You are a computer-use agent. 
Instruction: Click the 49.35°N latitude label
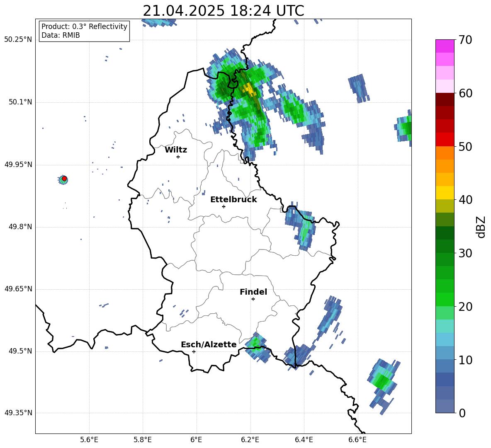[18, 413]
